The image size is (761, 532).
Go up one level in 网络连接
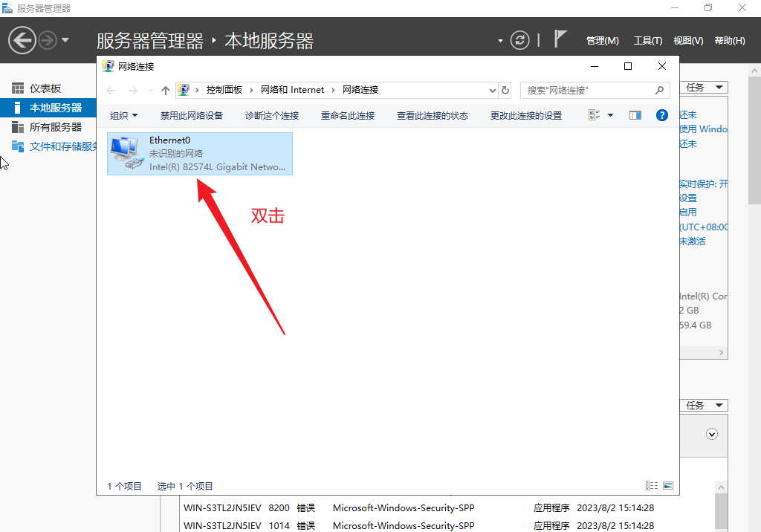point(166,91)
